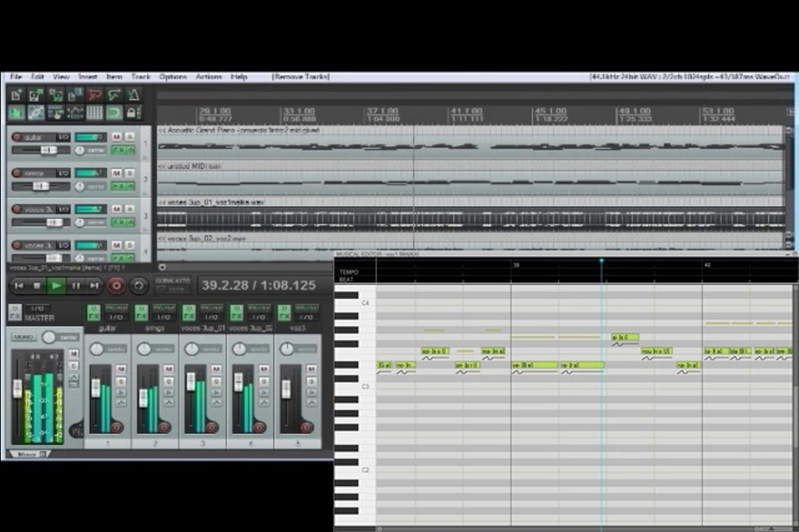This screenshot has width=799, height=532.
Task: Open the Item menu
Action: [114, 77]
